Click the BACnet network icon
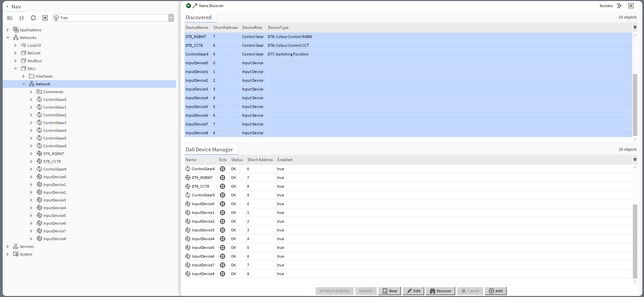This screenshot has width=644, height=297. (x=24, y=53)
